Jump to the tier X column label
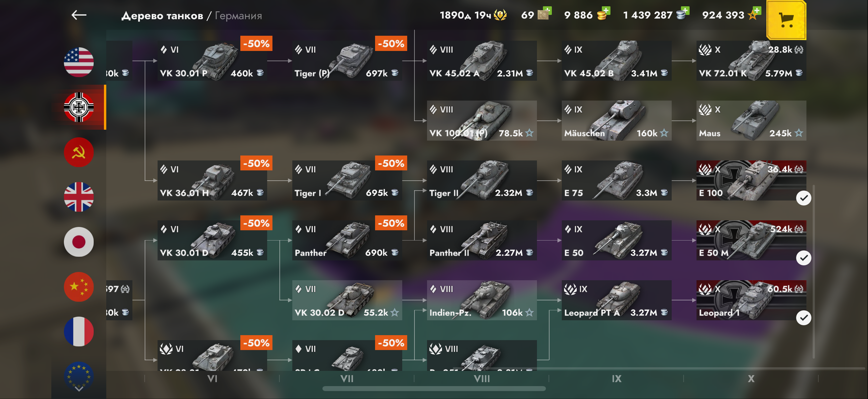868x399 pixels. click(751, 379)
